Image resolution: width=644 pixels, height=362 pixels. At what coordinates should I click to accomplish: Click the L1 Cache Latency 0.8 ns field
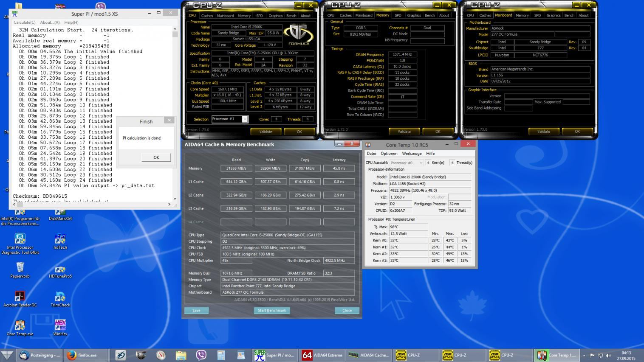[339, 182]
